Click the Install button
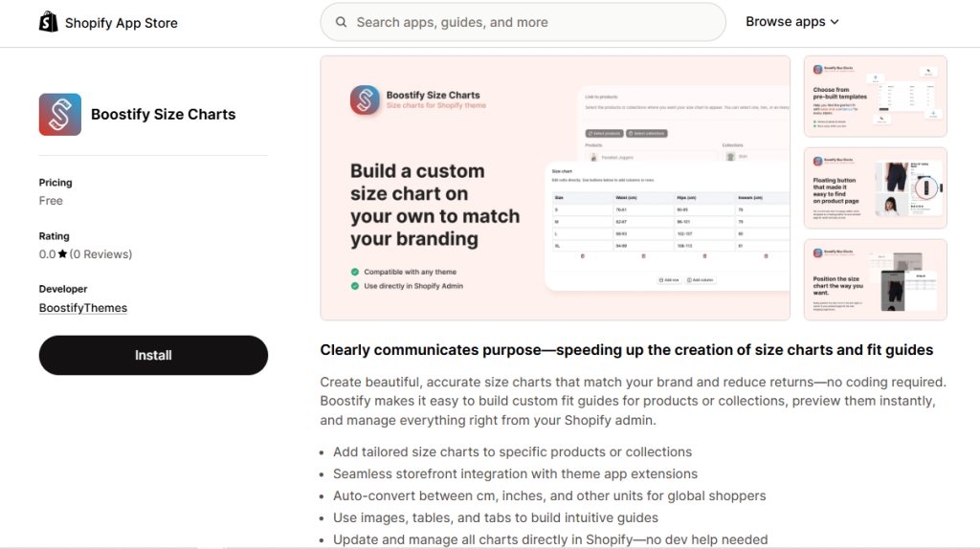This screenshot has height=549, width=980. pos(153,356)
